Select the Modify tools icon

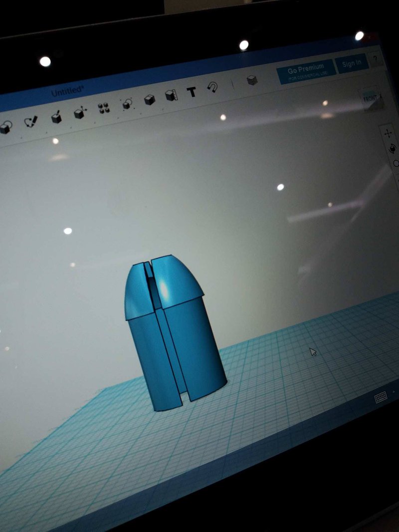pos(80,113)
